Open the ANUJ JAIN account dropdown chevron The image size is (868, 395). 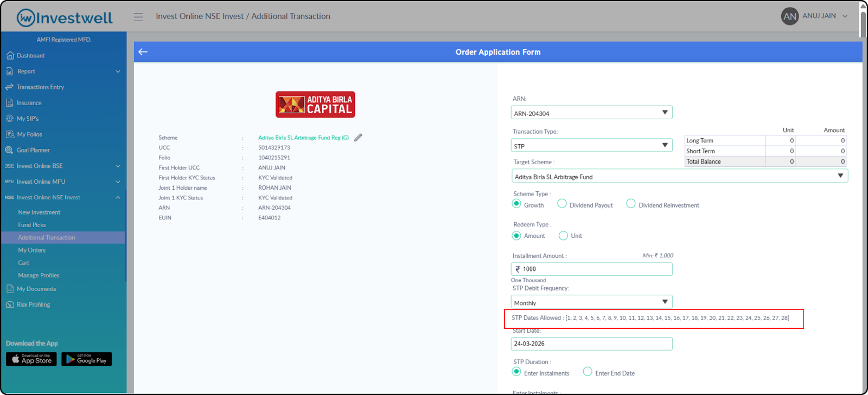tap(845, 16)
